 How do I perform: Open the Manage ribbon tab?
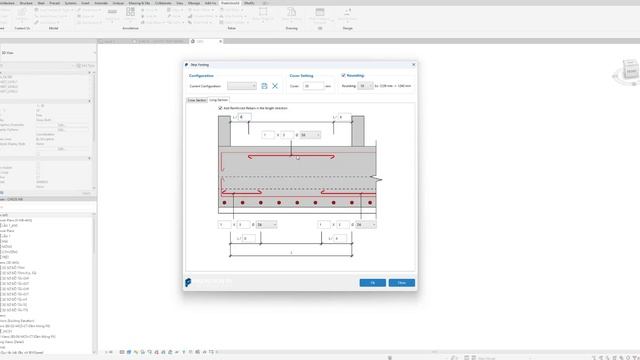(194, 3)
